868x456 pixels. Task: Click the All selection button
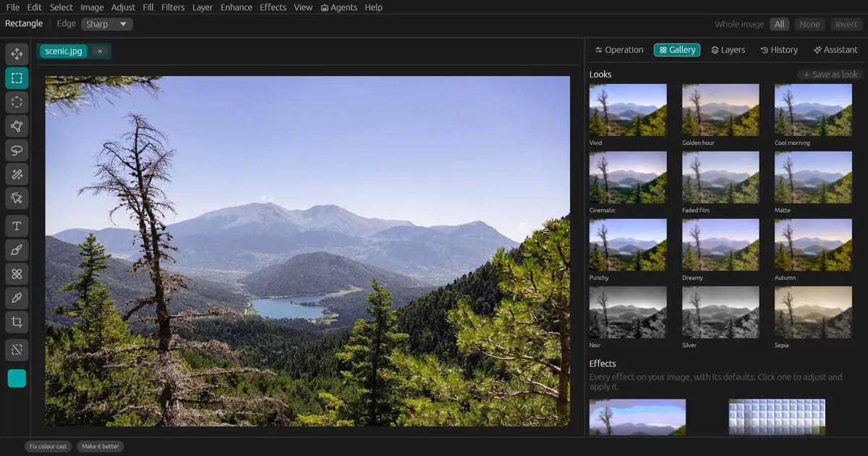coord(779,24)
